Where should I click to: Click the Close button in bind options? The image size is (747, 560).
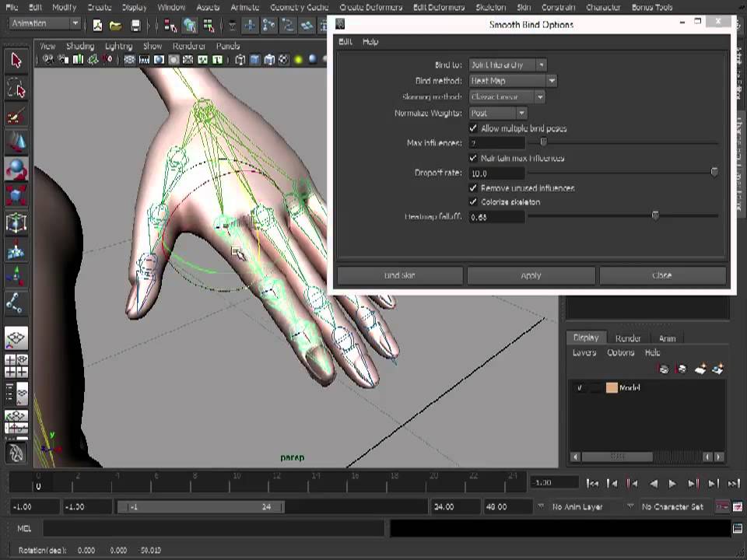[663, 275]
